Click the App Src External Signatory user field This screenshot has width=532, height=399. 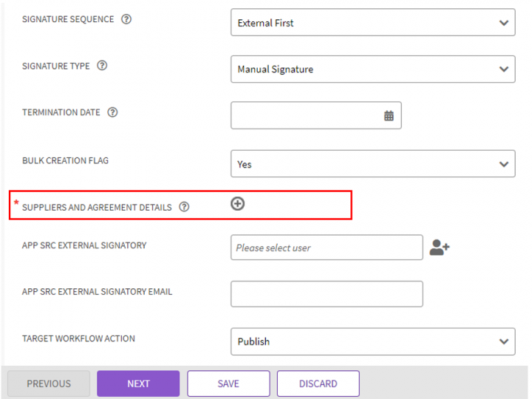tap(327, 248)
